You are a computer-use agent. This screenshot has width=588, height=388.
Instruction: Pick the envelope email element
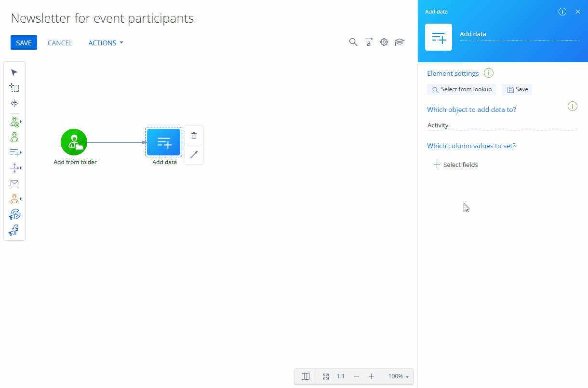(x=14, y=183)
